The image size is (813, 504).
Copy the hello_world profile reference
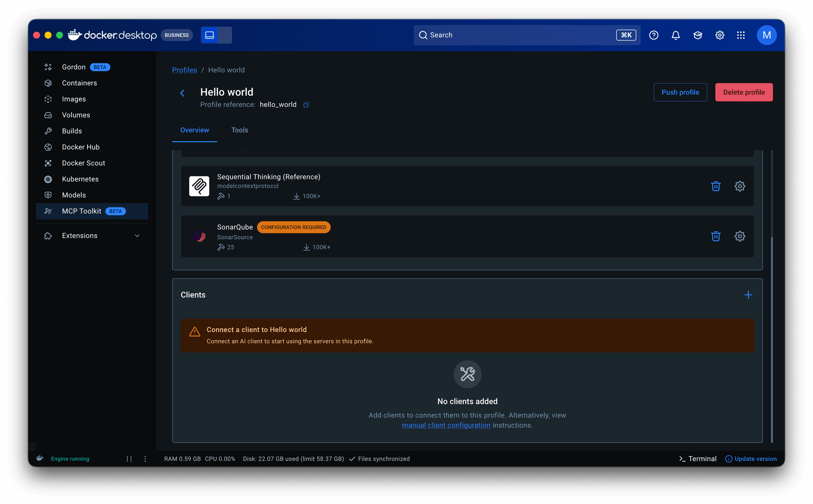click(306, 105)
